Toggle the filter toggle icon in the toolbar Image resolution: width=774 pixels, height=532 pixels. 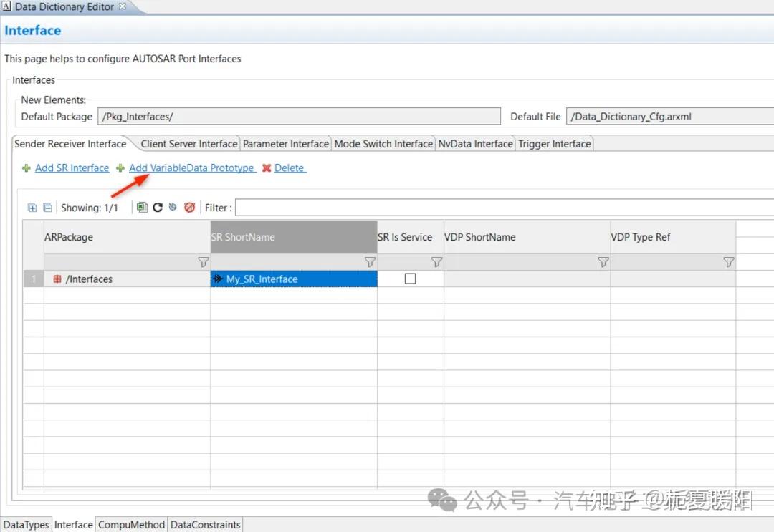point(174,208)
